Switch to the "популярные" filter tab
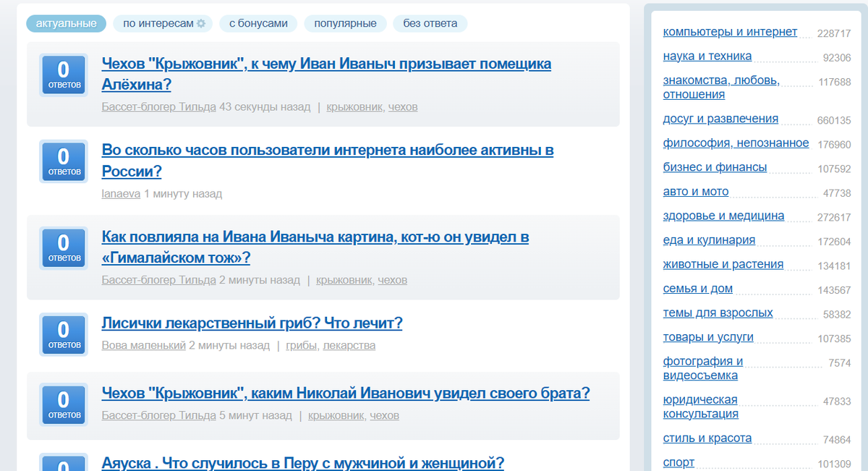The image size is (868, 471). pyautogui.click(x=345, y=23)
